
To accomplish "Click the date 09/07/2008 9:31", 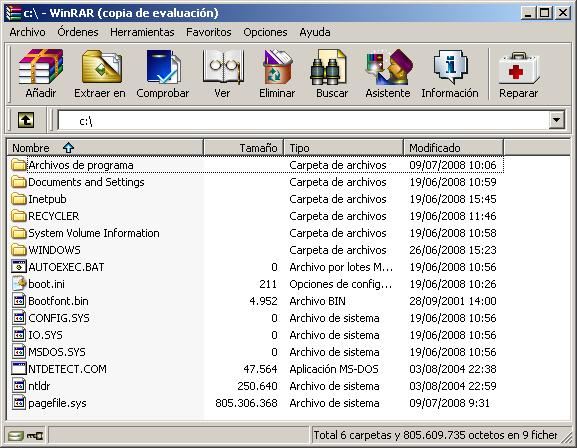I will click(449, 403).
